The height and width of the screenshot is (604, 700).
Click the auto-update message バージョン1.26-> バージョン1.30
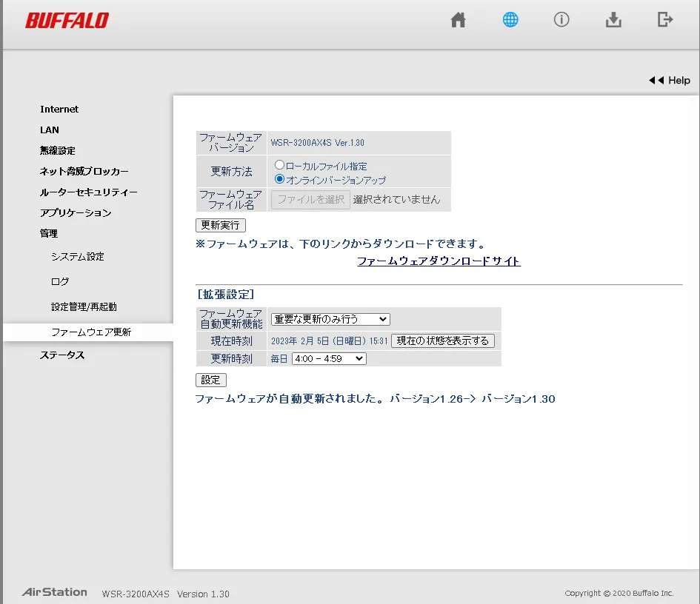click(473, 399)
